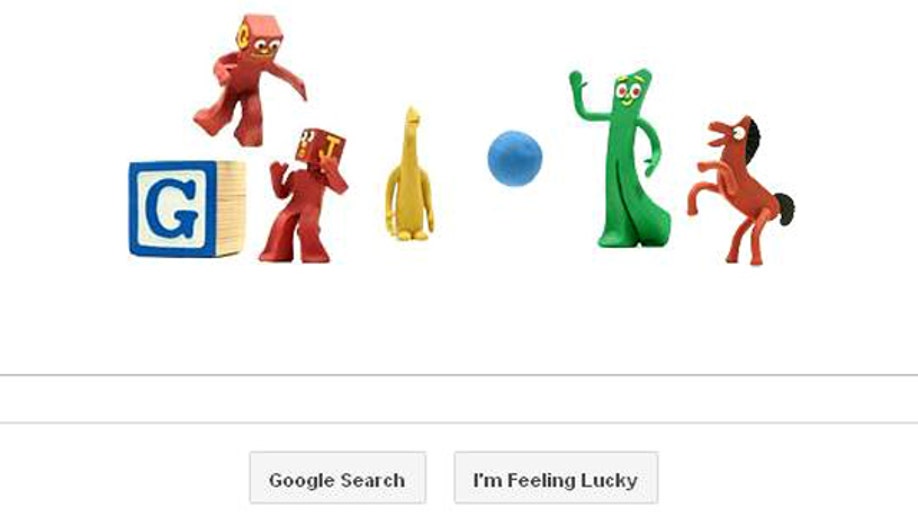918x516 pixels.
Task: Click the jumping Blockhead's cube head
Action: (259, 36)
